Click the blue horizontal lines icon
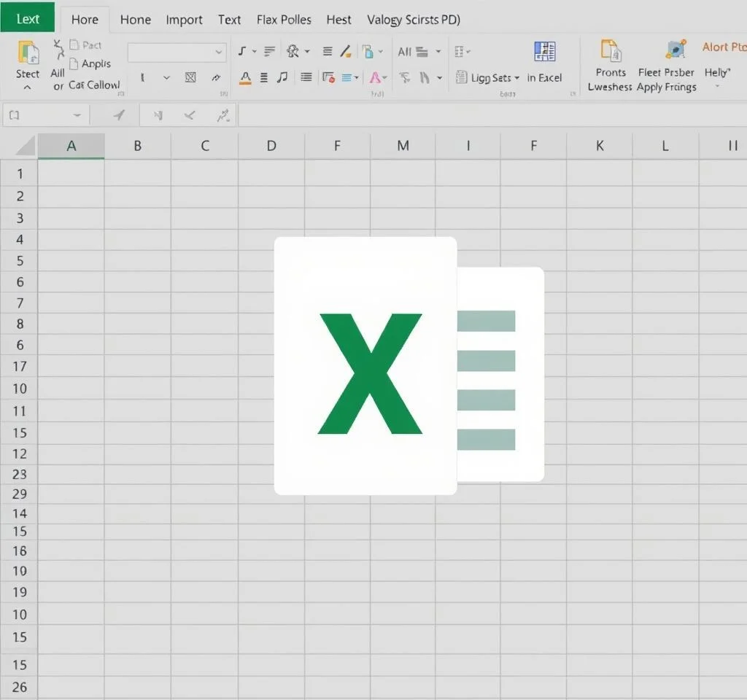747x700 pixels. [347, 77]
